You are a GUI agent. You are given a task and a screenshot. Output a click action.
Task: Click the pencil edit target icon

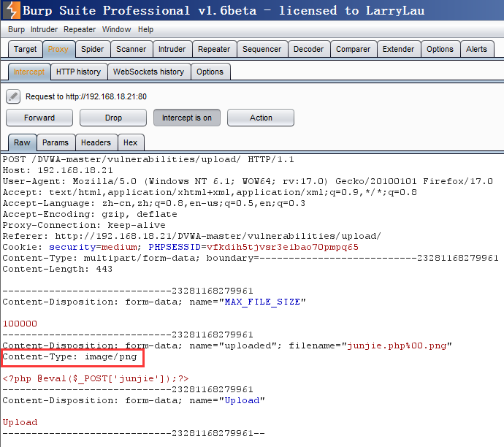[13, 96]
